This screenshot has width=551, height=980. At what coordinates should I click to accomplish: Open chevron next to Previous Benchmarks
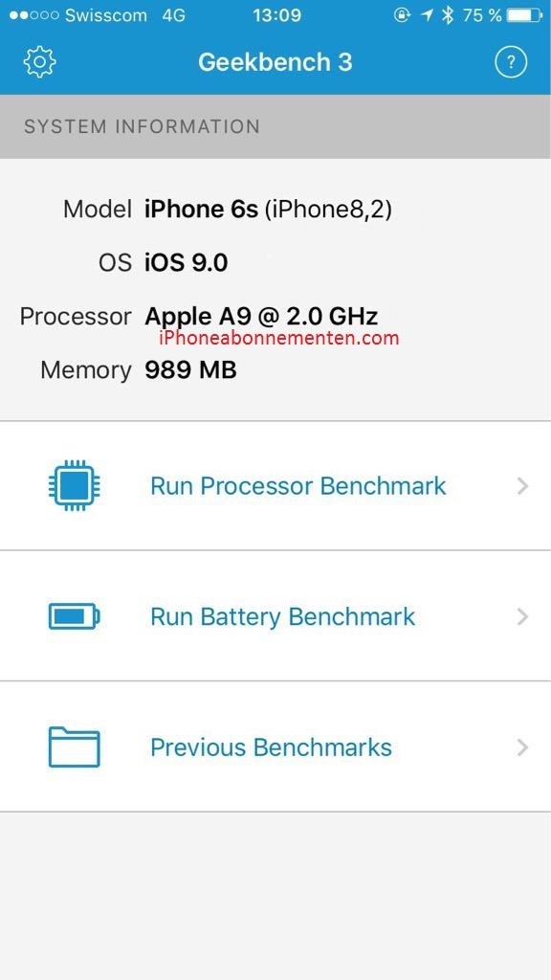[523, 746]
